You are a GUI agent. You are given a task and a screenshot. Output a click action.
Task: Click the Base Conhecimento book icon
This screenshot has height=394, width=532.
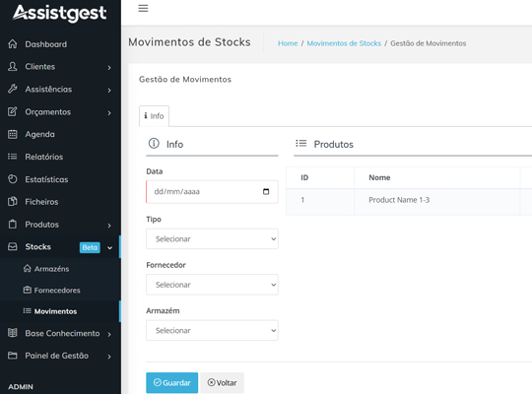(x=13, y=333)
